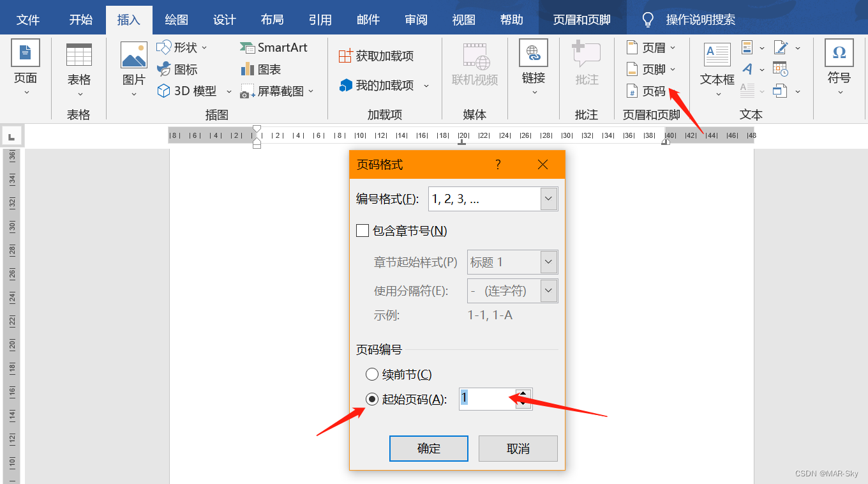The height and width of the screenshot is (484, 868).
Task: Select the 续前节 radio option
Action: click(371, 374)
